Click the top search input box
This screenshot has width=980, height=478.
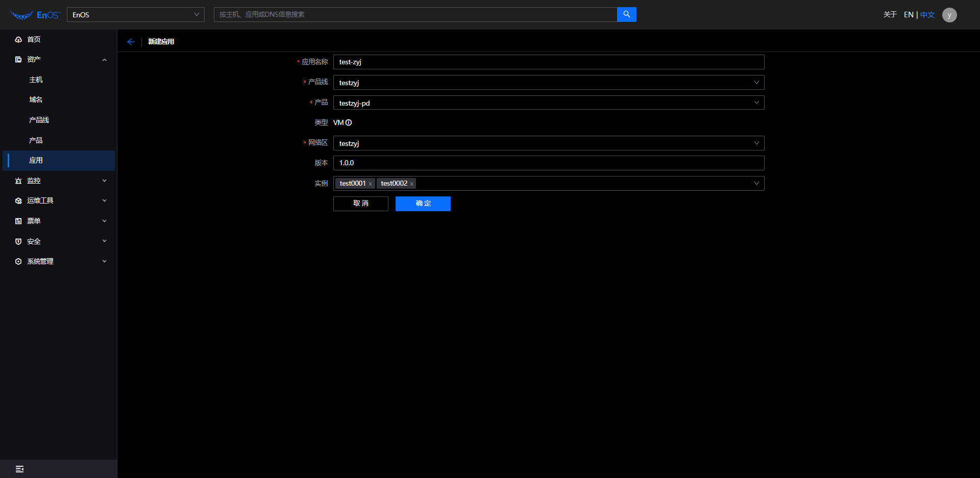point(415,14)
